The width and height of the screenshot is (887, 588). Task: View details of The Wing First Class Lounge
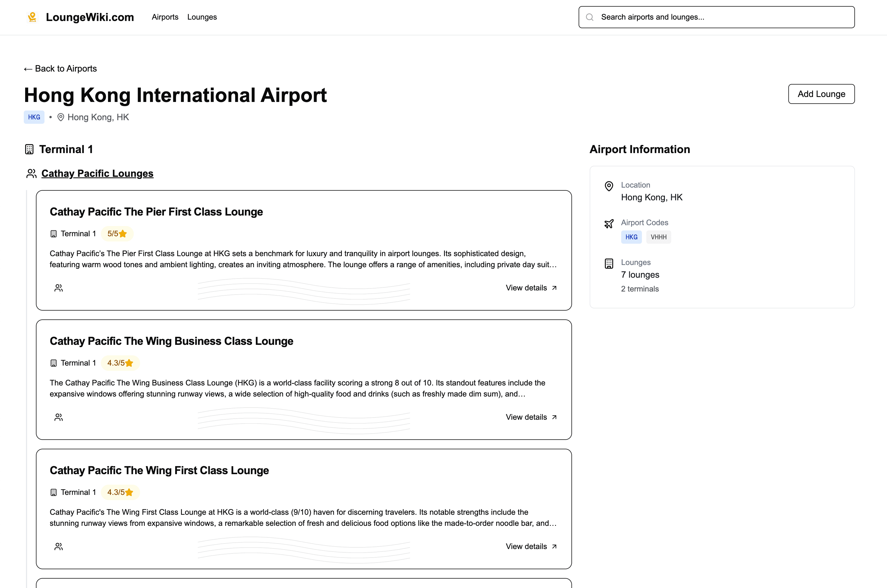(531, 547)
